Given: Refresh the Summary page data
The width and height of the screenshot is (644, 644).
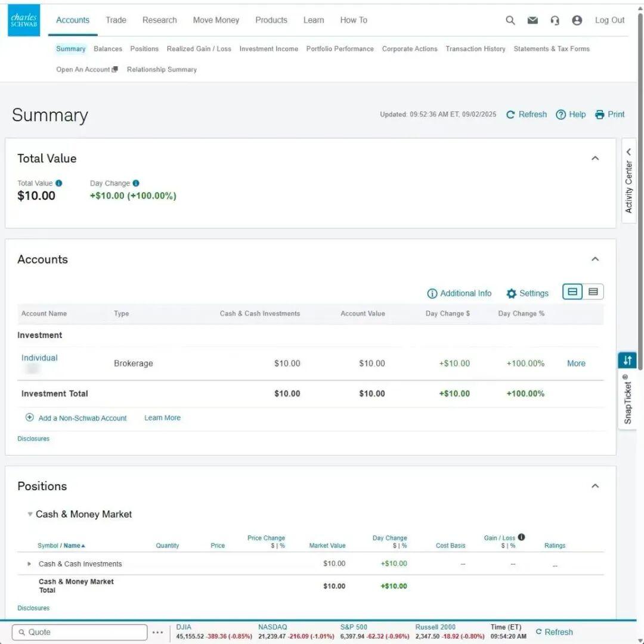Looking at the screenshot, I should pos(527,114).
